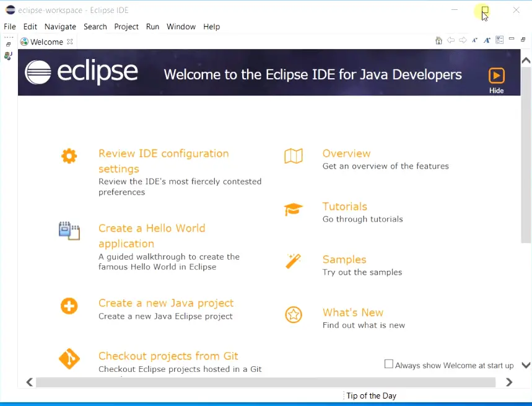Viewport: 532px width, 406px height.
Task: Open the Project menu
Action: 126,27
